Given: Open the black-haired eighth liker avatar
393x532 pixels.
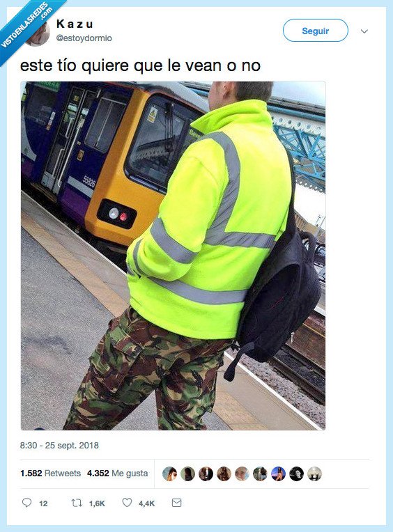Looking at the screenshot, I should (296, 474).
